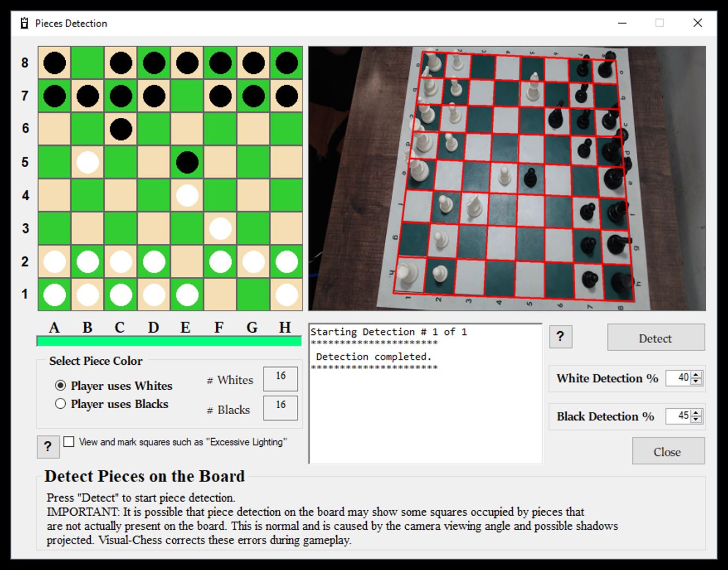The image size is (728, 570).
Task: Select white piece on square D2
Action: click(154, 262)
